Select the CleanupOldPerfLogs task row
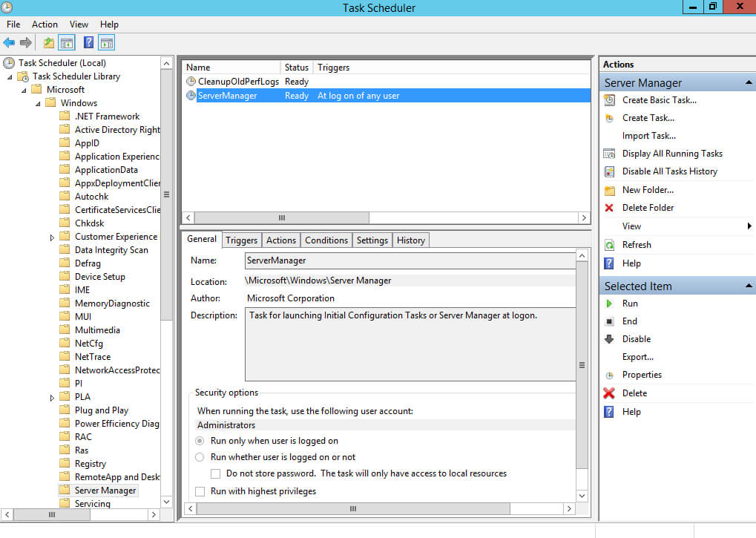This screenshot has width=756, height=538. point(387,82)
